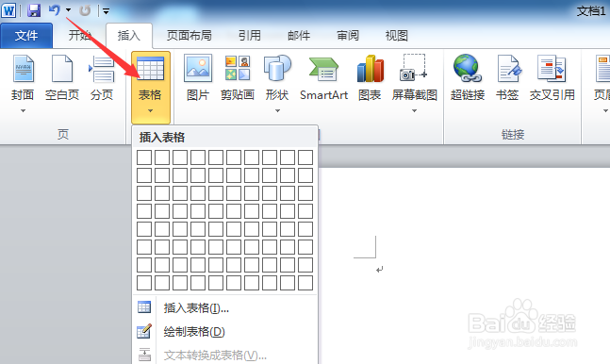Insert a cover page with 封面

23,78
